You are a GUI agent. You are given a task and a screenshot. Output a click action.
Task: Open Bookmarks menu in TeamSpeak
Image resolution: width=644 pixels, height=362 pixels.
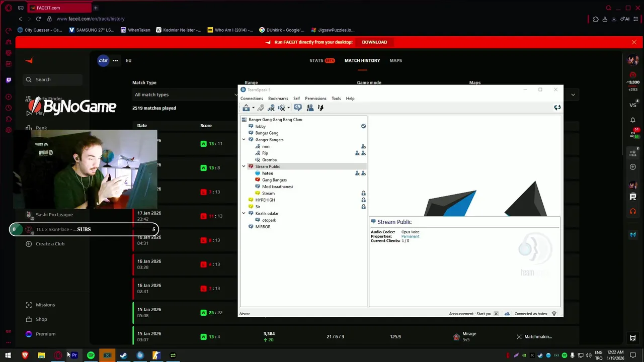(278, 99)
